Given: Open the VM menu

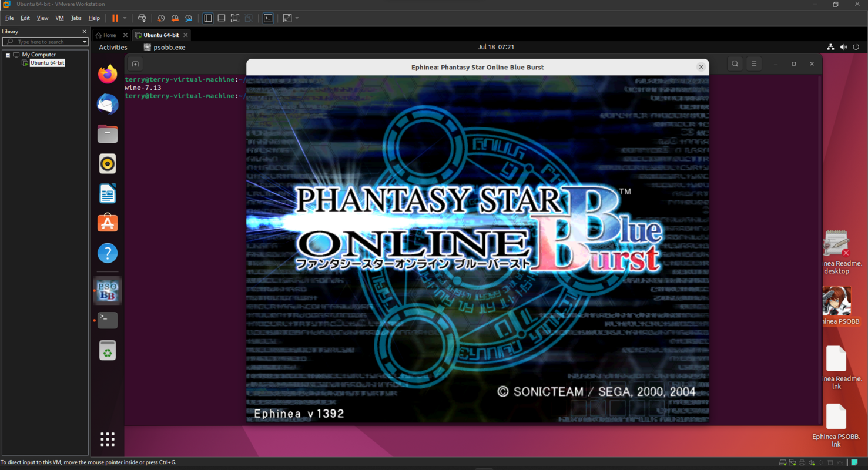Looking at the screenshot, I should pyautogui.click(x=59, y=18).
